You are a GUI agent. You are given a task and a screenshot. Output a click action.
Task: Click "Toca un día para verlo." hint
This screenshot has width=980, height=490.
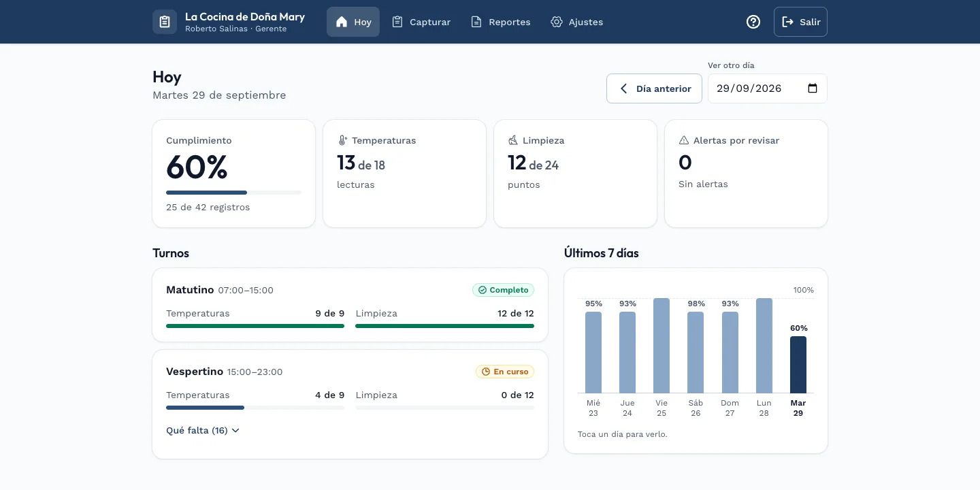click(623, 434)
